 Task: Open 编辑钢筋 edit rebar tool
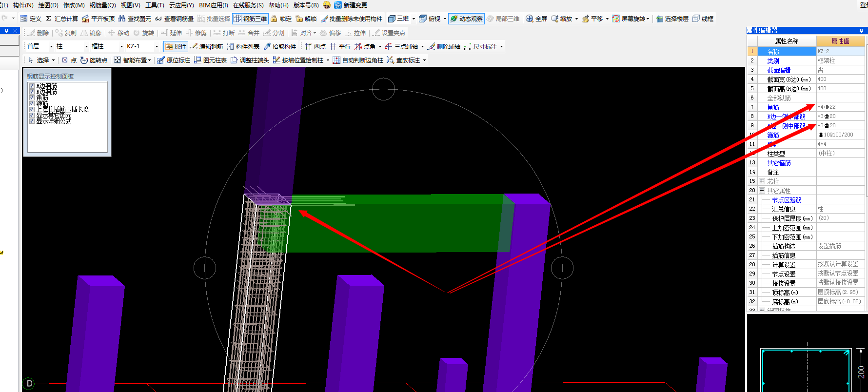coord(206,46)
